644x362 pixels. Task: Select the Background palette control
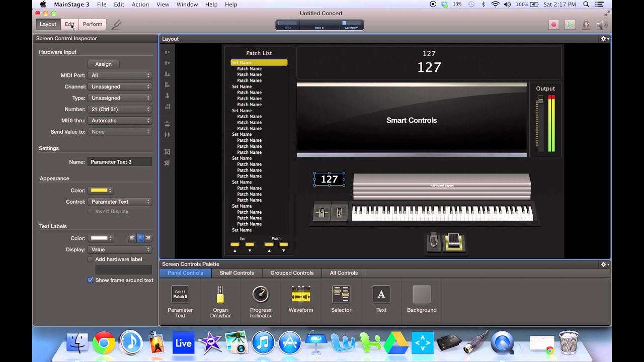(422, 299)
